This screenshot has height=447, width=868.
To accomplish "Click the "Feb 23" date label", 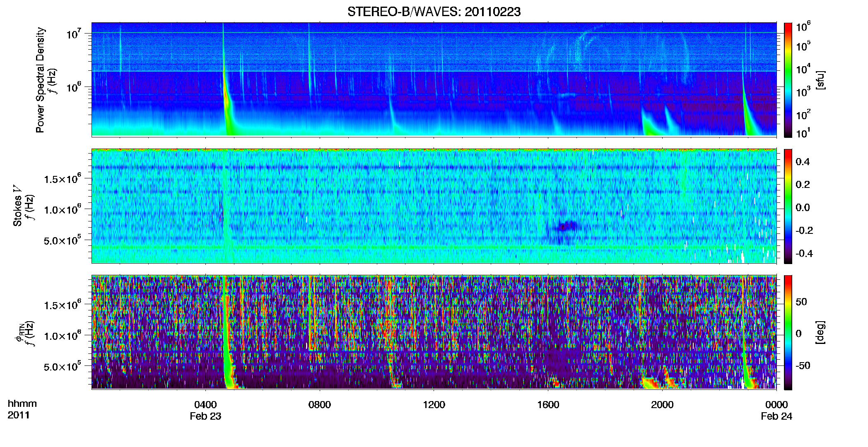I will [205, 416].
